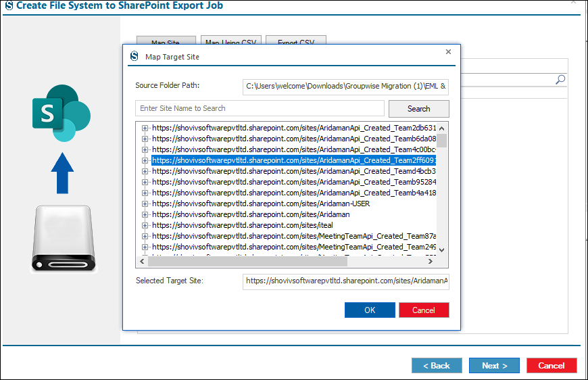Expand the Aridaman-USER site node
This screenshot has height=380, width=588.
[x=145, y=204]
